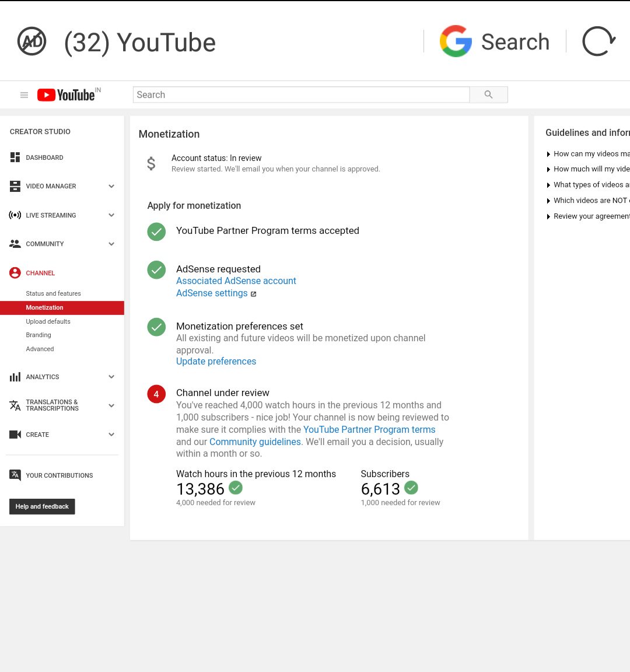The width and height of the screenshot is (630, 672).
Task: Click the Create camera icon
Action: tap(15, 435)
